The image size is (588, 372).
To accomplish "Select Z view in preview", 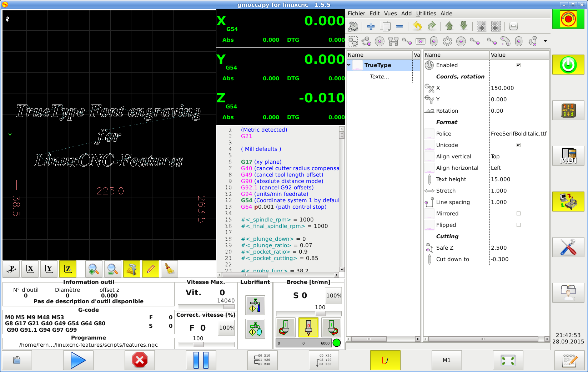I will [68, 269].
